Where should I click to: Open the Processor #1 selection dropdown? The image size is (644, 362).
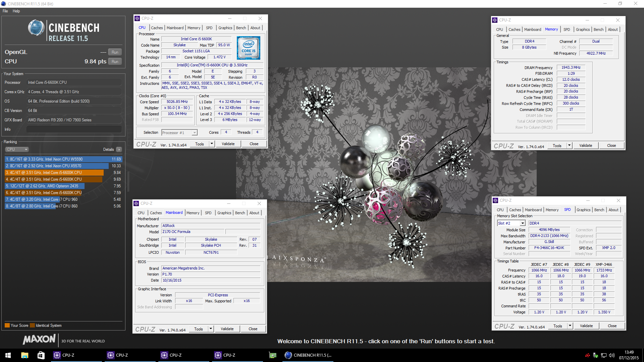coord(179,133)
